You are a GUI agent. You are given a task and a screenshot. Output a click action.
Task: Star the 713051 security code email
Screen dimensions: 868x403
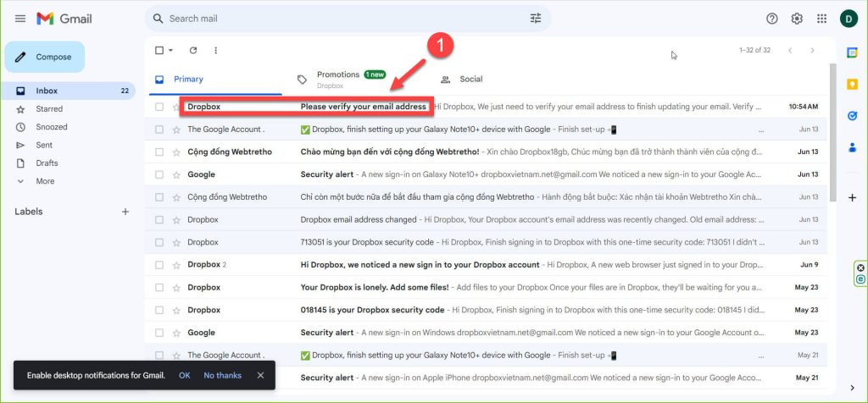coord(176,243)
